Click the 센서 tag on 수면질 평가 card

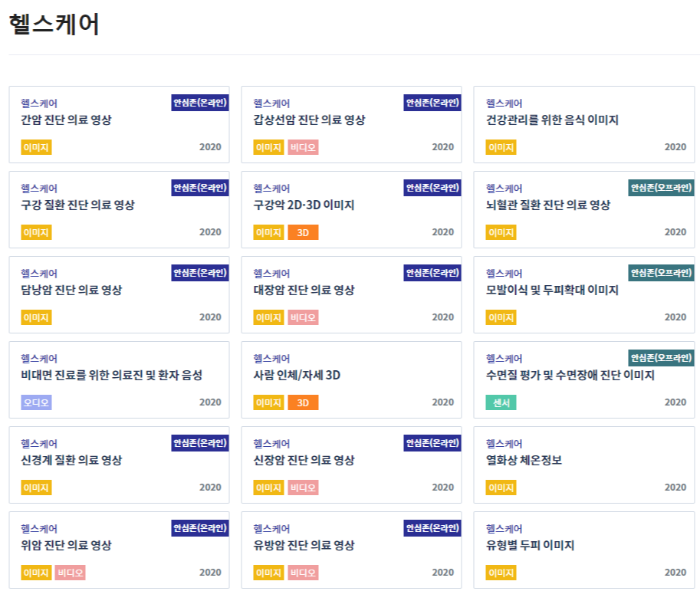[x=501, y=402]
